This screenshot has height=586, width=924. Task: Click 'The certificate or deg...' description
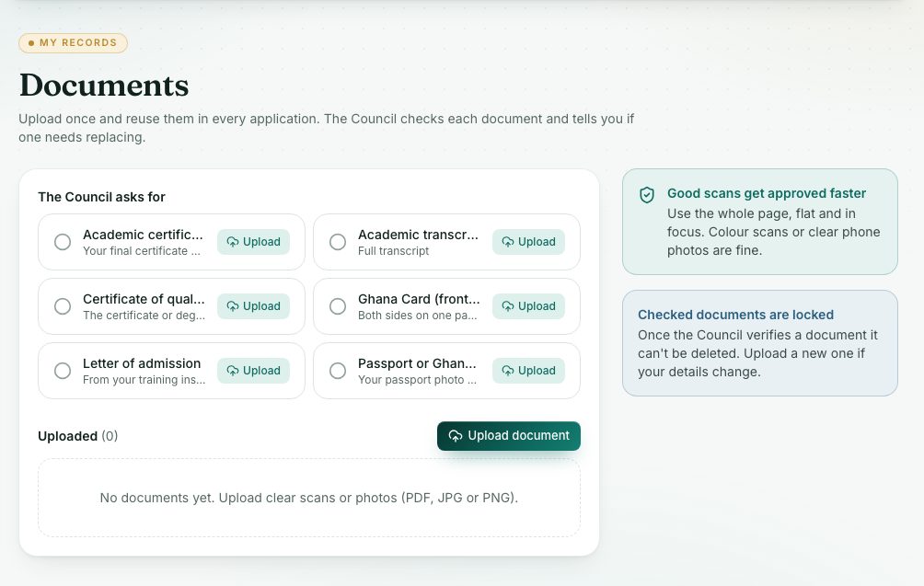point(144,316)
